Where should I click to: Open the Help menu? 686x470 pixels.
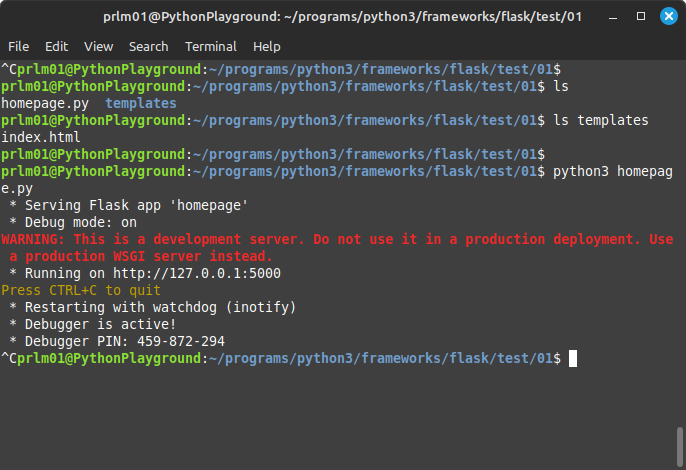tap(266, 46)
